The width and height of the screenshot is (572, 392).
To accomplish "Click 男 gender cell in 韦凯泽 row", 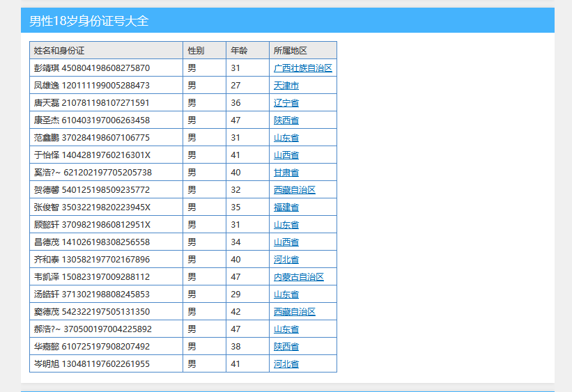I will tap(204, 277).
